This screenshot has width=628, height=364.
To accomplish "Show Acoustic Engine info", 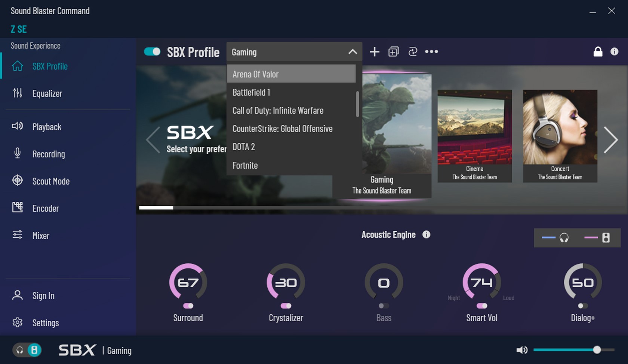I will pos(426,234).
